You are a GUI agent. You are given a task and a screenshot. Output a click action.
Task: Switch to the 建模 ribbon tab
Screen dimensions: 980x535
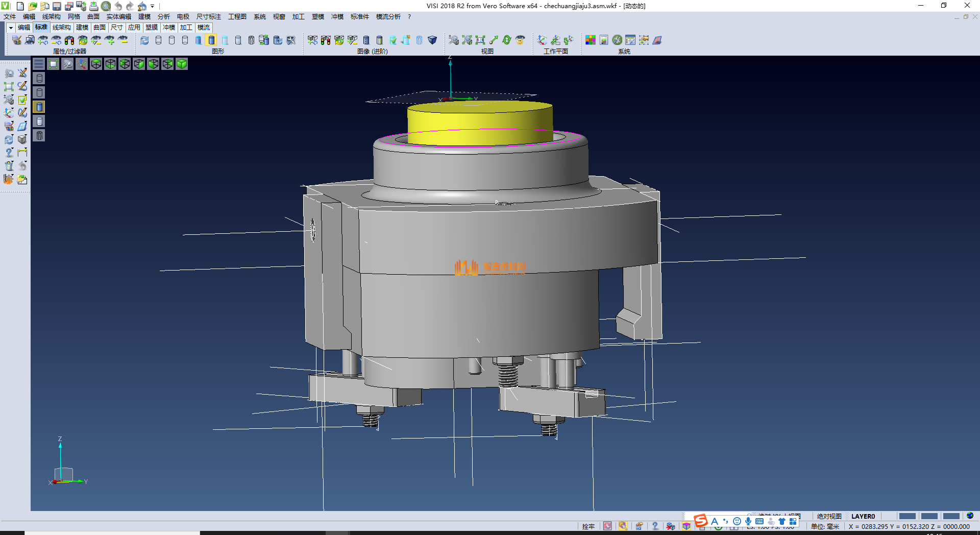coord(82,28)
